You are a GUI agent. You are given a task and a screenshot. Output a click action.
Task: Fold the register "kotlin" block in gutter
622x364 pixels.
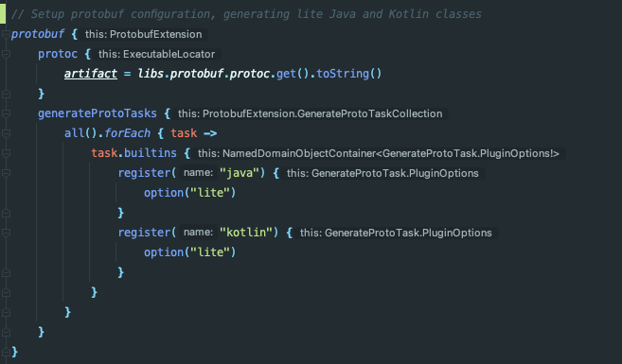6,233
